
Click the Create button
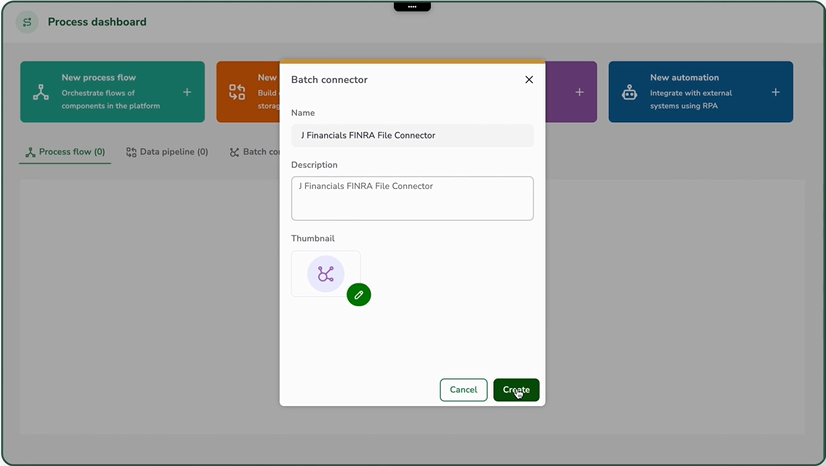(x=516, y=390)
